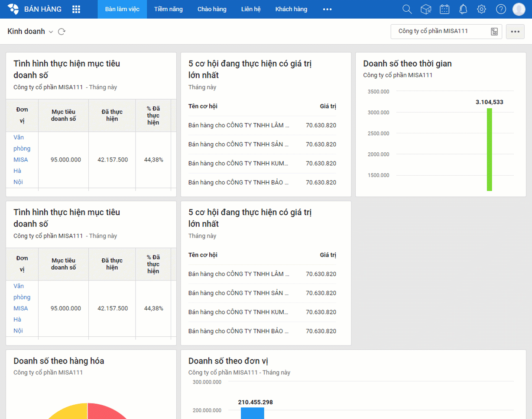Click the 42.157.500 cell in bottom card
The width and height of the screenshot is (532, 419).
point(113,309)
